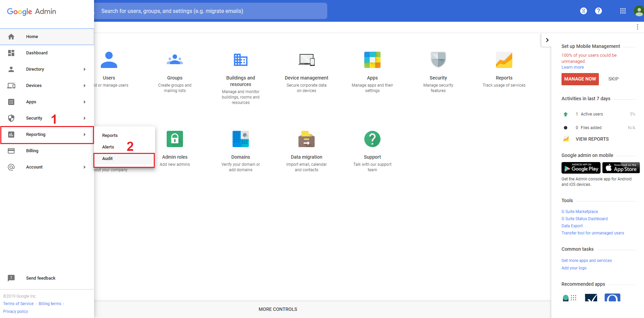Expand the Directory submenu arrow
The height and width of the screenshot is (318, 644).
[x=85, y=69]
